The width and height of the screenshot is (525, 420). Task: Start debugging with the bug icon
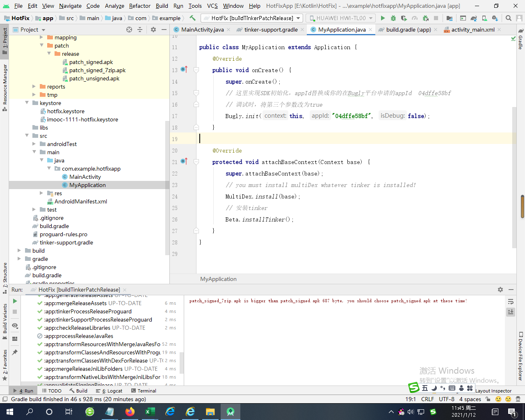coord(393,18)
